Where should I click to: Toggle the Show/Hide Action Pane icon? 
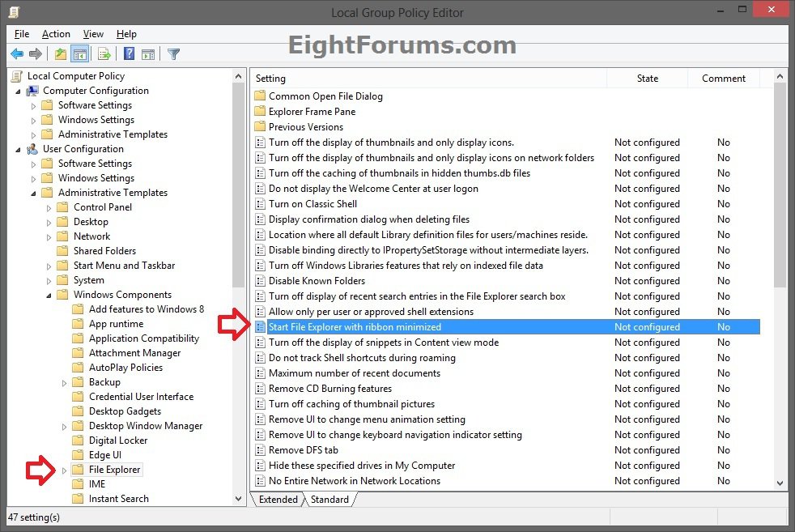[x=147, y=54]
